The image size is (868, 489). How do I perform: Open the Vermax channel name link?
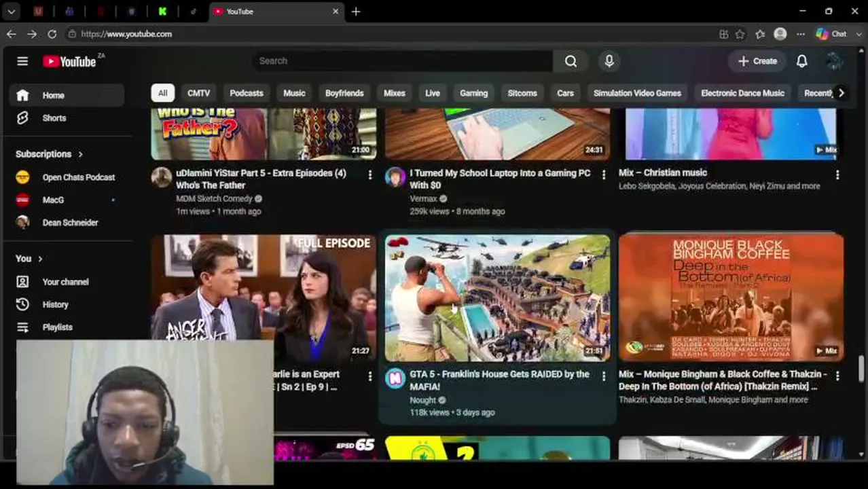pos(423,199)
